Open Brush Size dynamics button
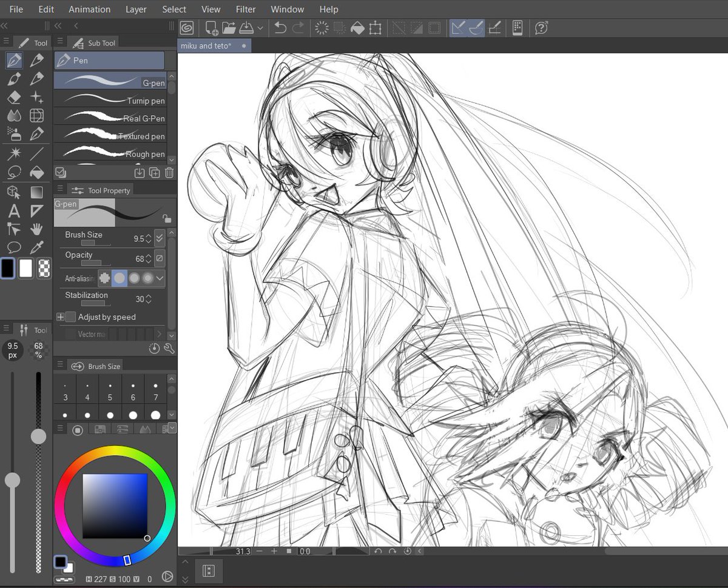728x588 pixels. (160, 238)
